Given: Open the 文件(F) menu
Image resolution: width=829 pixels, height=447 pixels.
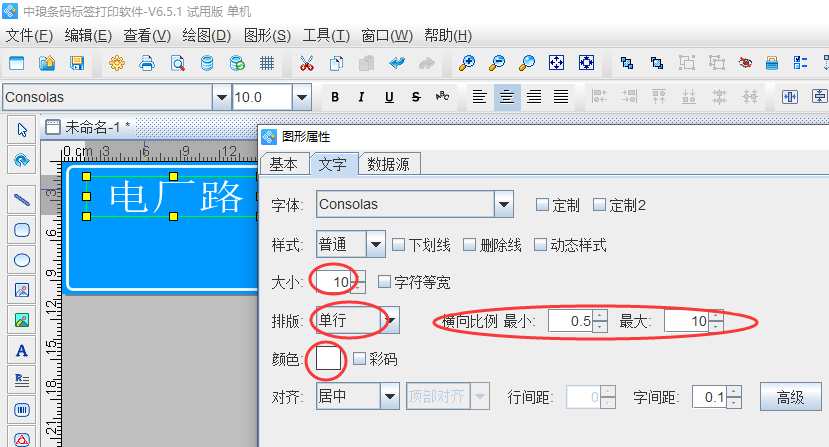Looking at the screenshot, I should coord(29,35).
